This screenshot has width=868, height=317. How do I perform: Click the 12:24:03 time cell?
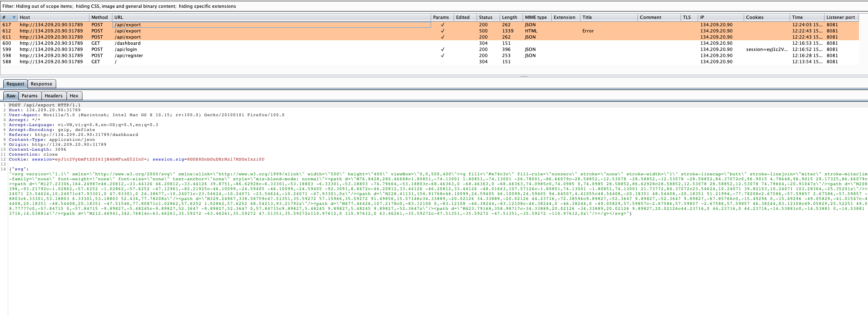807,25
